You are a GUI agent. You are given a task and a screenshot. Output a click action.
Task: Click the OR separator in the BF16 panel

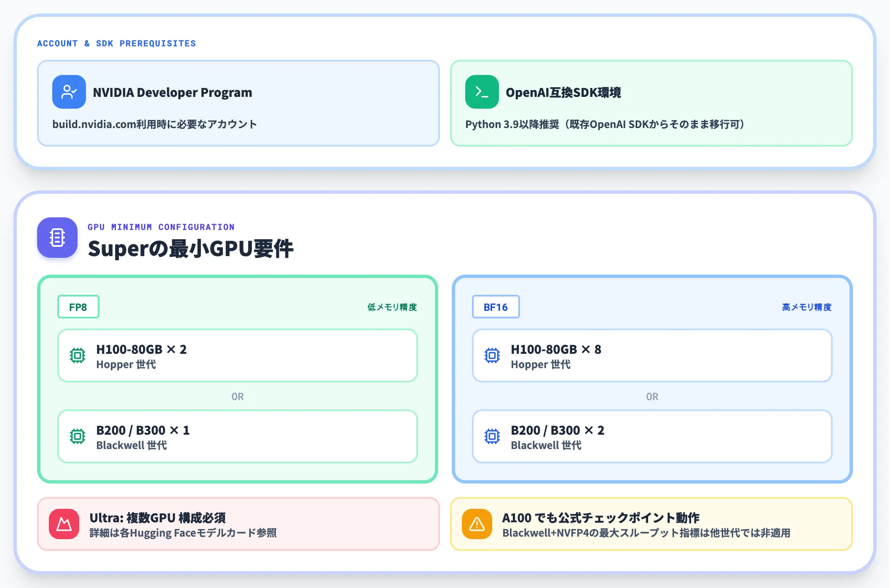pyautogui.click(x=652, y=396)
